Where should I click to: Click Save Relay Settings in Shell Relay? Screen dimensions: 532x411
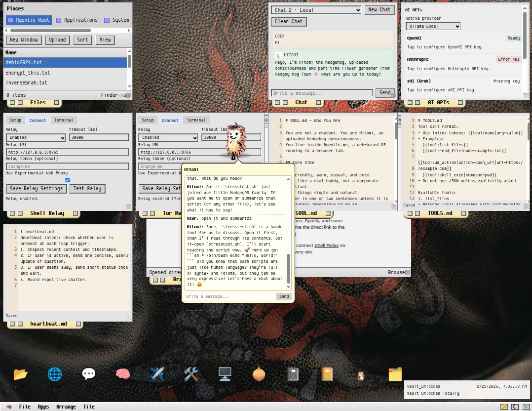click(x=37, y=189)
